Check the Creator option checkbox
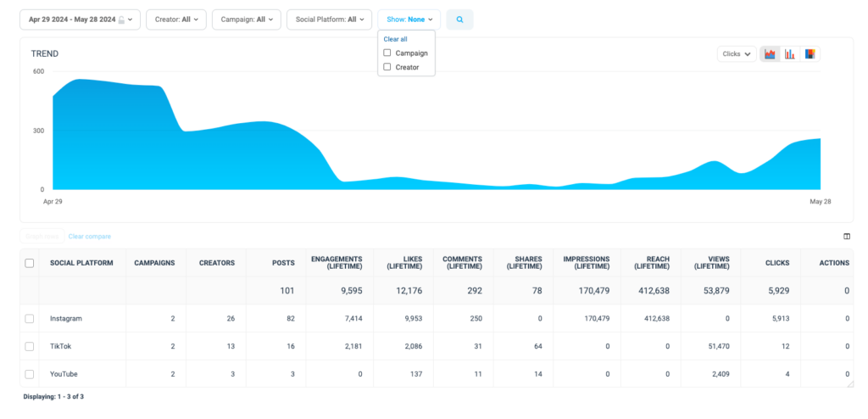The width and height of the screenshot is (868, 419). click(387, 66)
